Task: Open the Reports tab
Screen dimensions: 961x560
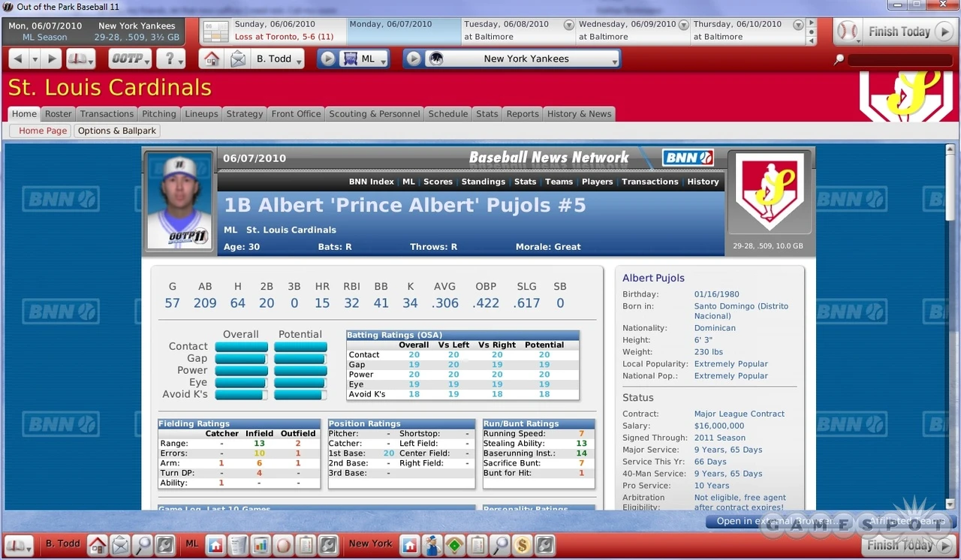Action: tap(523, 114)
